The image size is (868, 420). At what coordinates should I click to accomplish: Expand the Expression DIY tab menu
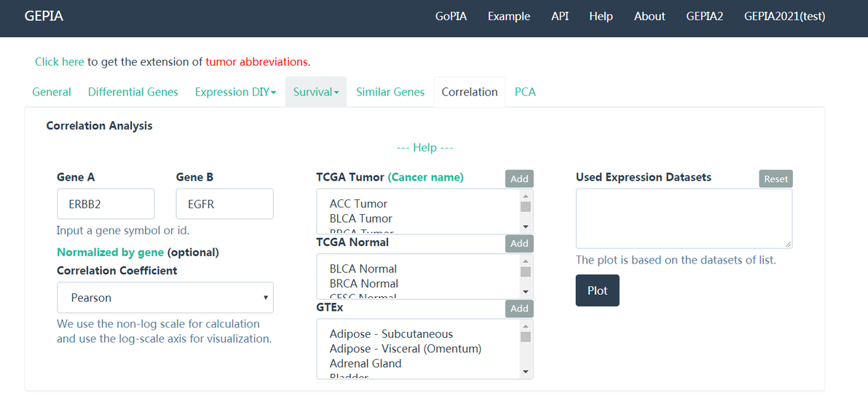tap(235, 92)
